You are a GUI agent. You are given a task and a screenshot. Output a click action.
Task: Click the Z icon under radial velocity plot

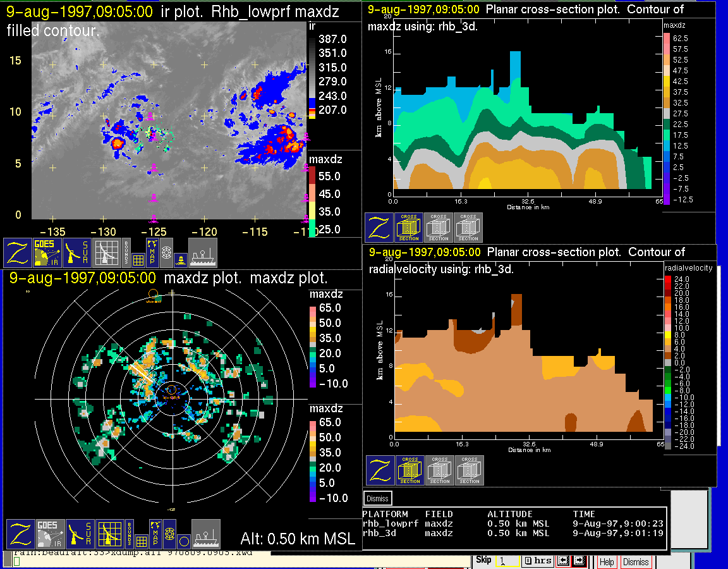pos(380,470)
